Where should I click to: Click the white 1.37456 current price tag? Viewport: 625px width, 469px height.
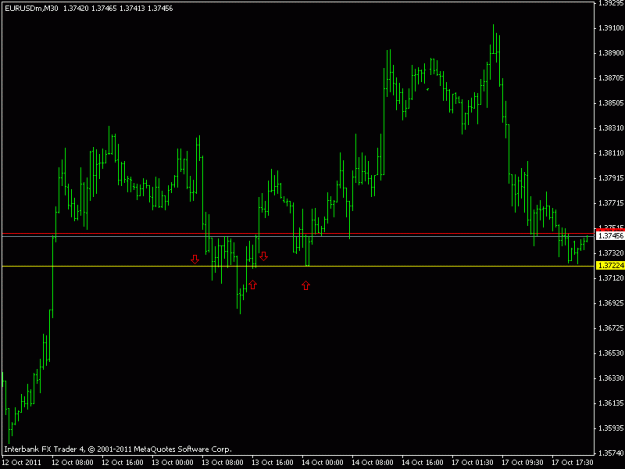[610, 236]
